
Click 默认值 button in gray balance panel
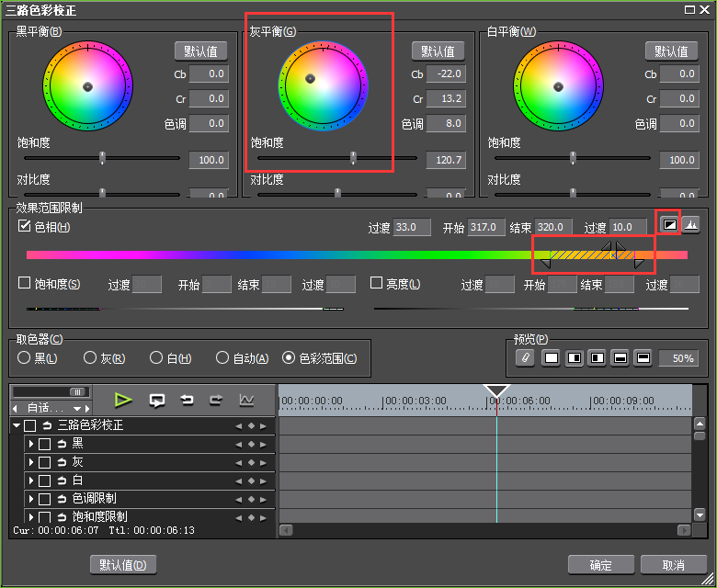[438, 51]
